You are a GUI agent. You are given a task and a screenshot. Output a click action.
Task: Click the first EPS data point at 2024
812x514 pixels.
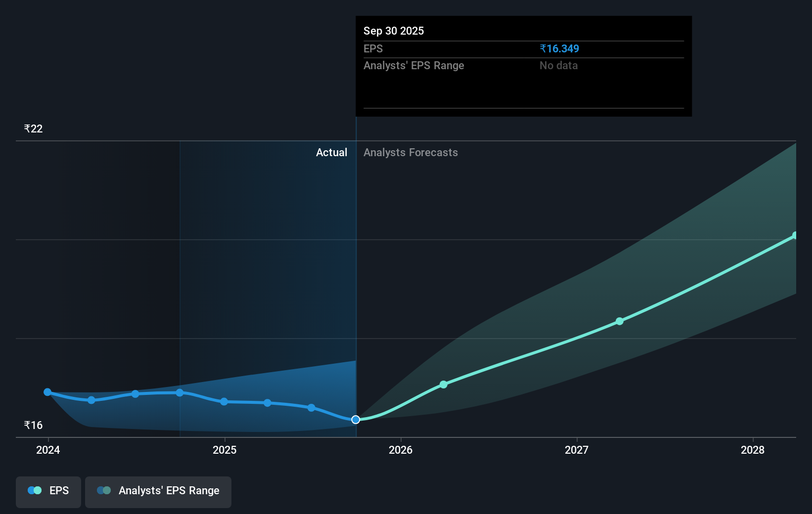47,392
